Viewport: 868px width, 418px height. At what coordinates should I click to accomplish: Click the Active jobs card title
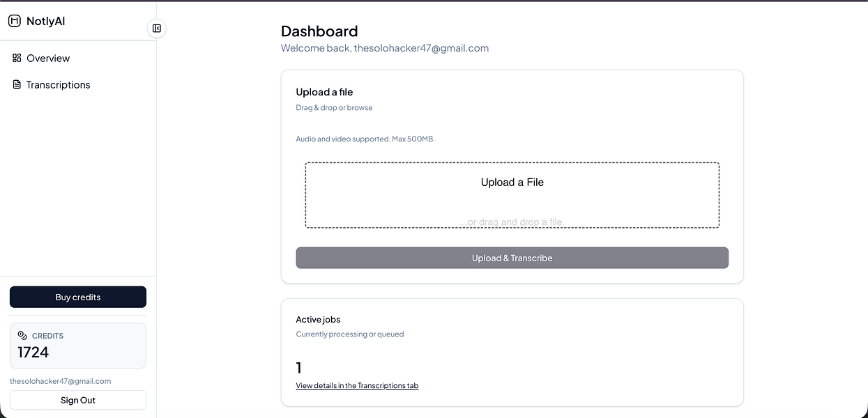tap(318, 319)
